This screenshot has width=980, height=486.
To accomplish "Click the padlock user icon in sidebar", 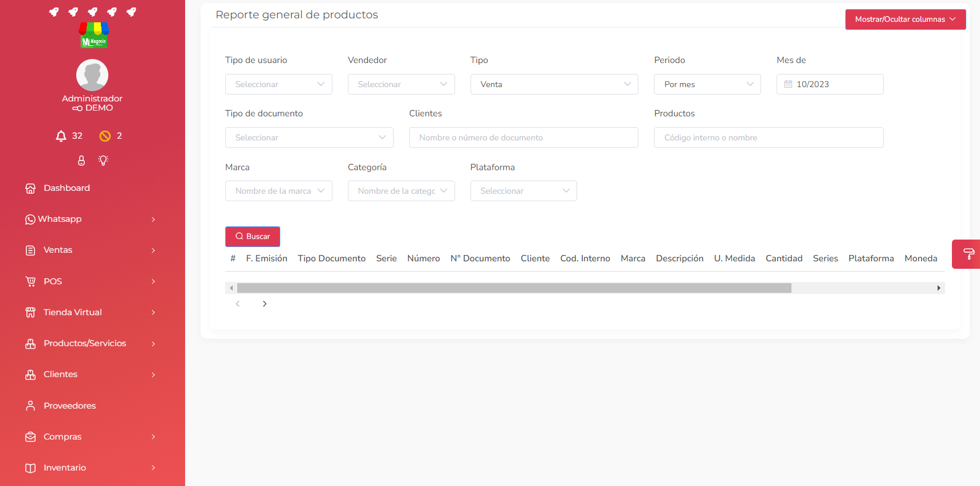I will [81, 160].
